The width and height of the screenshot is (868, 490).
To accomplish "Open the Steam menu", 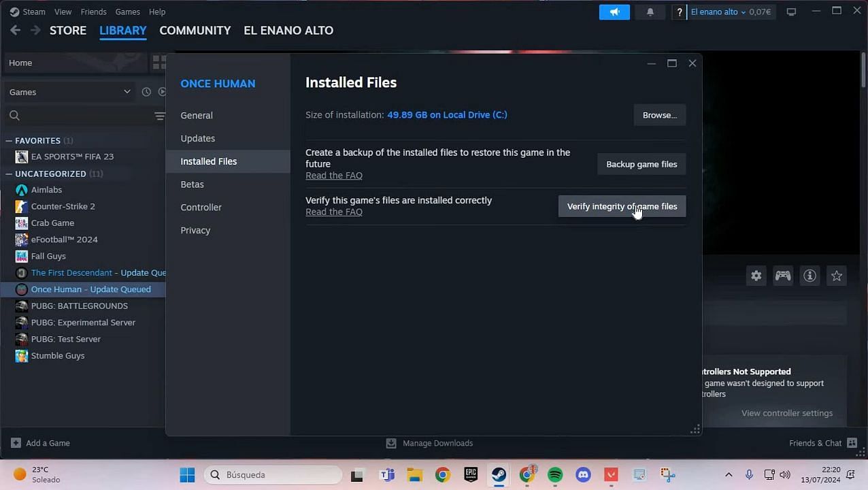I will point(34,12).
